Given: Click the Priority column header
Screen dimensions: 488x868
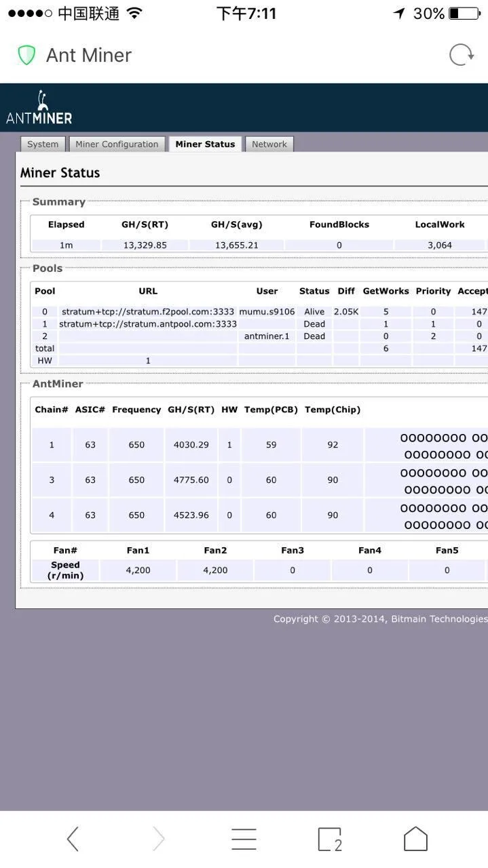Looking at the screenshot, I should click(x=433, y=291).
